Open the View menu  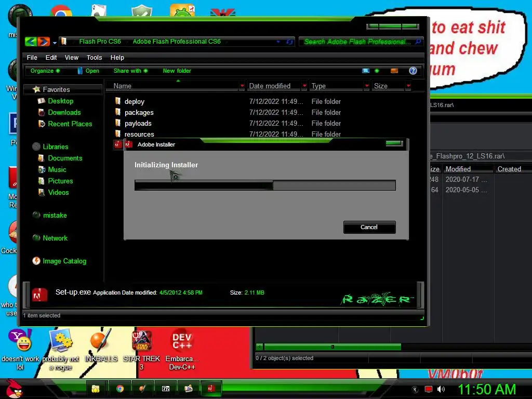[x=72, y=58]
